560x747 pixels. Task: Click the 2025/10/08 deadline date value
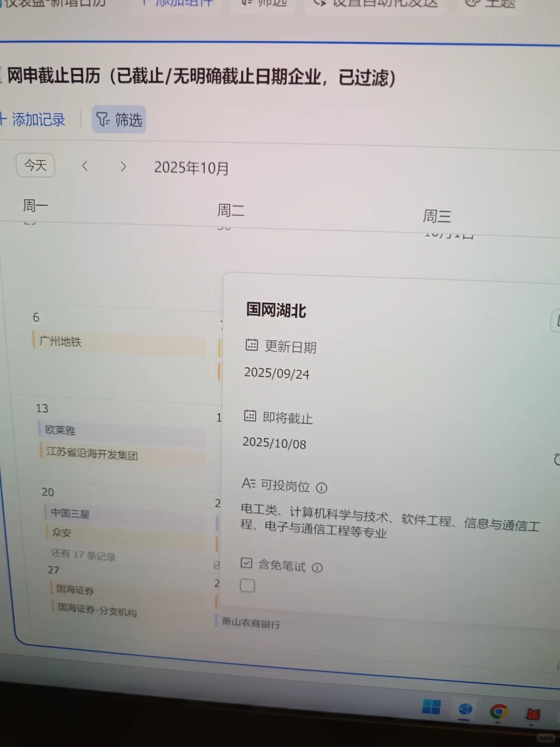(x=274, y=443)
